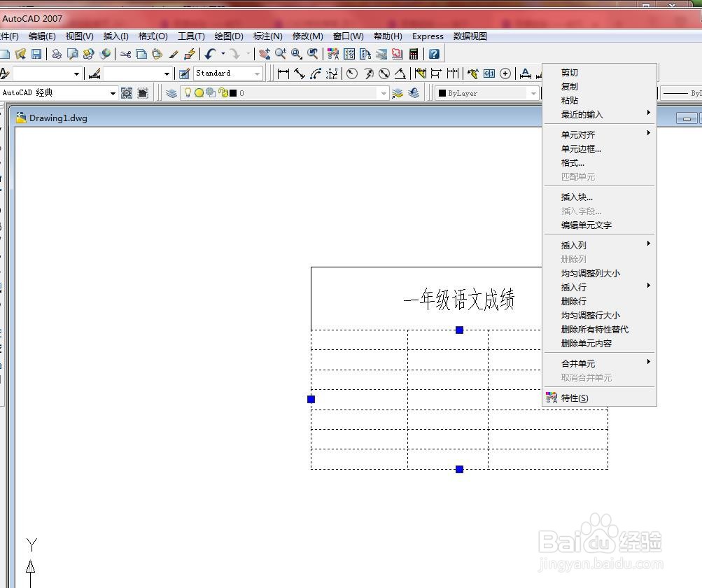Choose 删除行 in context menu

click(600, 301)
